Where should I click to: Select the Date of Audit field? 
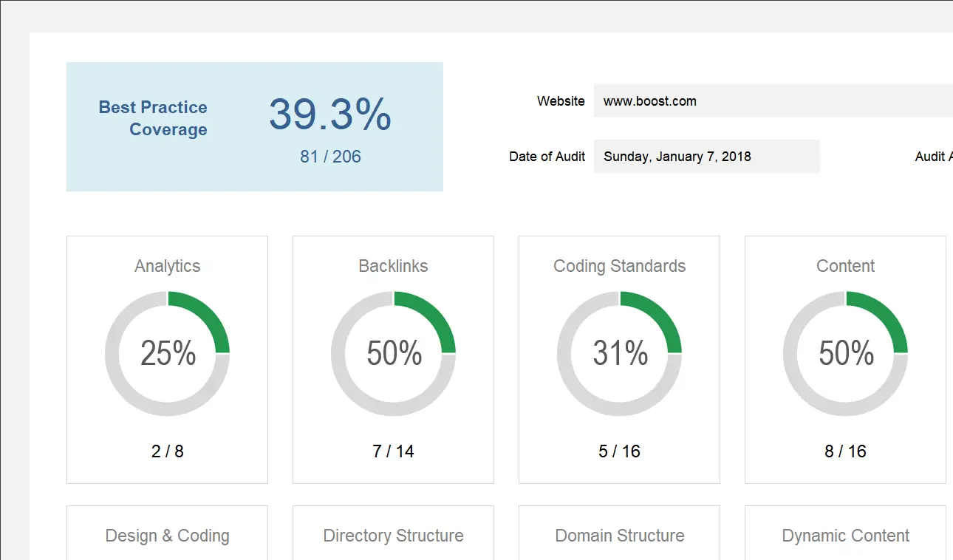(706, 157)
